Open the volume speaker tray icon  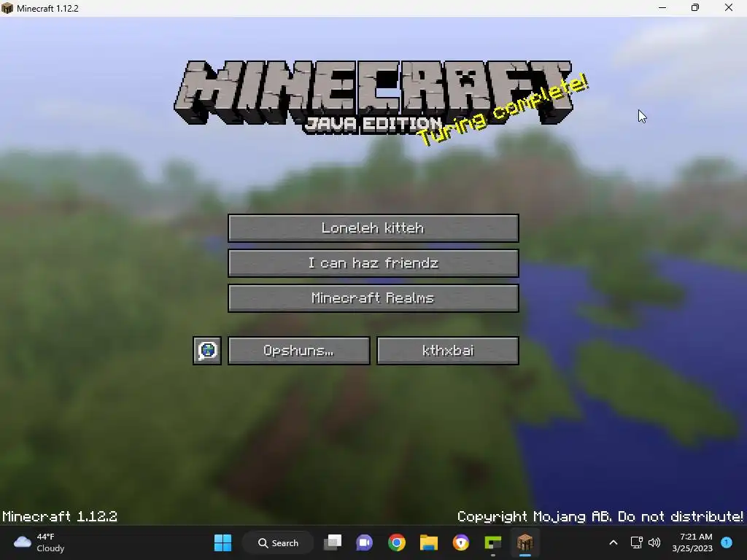[x=654, y=542]
